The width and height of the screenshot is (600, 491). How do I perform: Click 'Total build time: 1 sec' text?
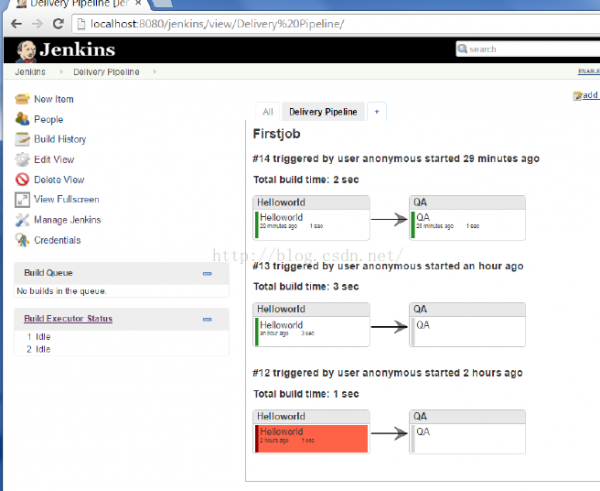point(306,394)
